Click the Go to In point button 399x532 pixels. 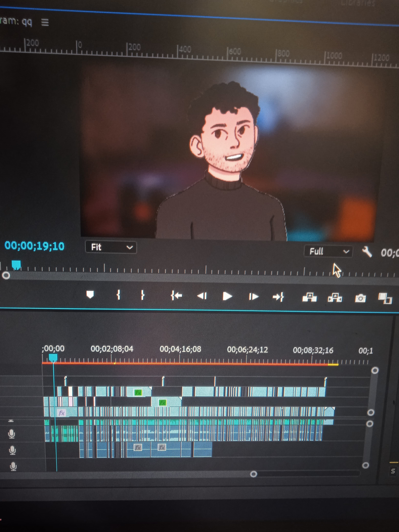click(x=176, y=296)
